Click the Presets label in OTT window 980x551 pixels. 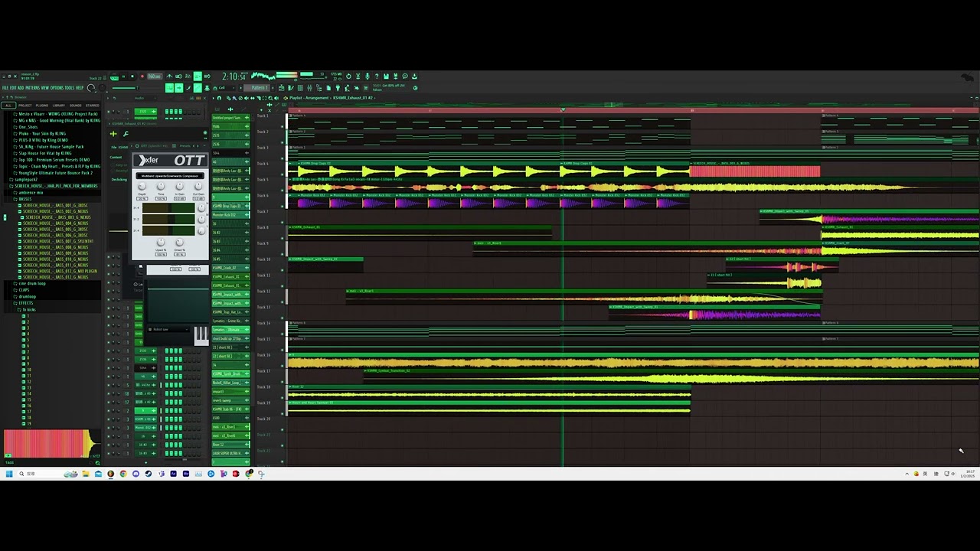coord(185,146)
